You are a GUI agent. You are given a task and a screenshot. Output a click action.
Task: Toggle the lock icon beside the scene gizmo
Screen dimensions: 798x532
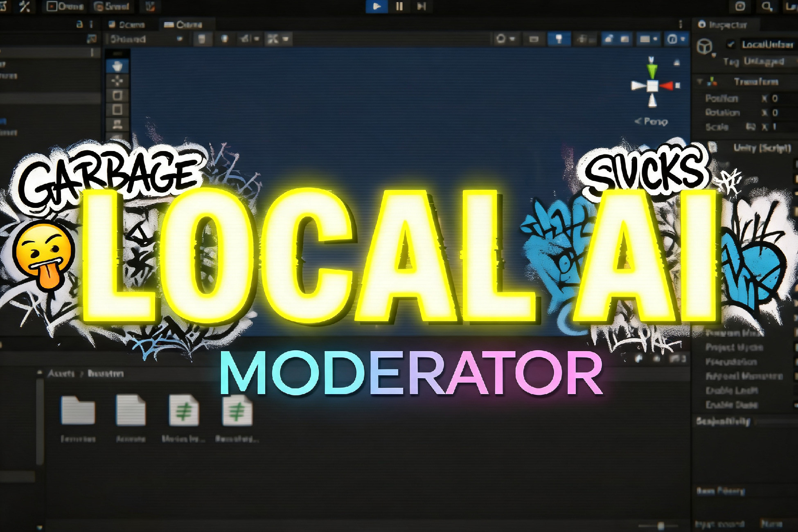click(677, 63)
